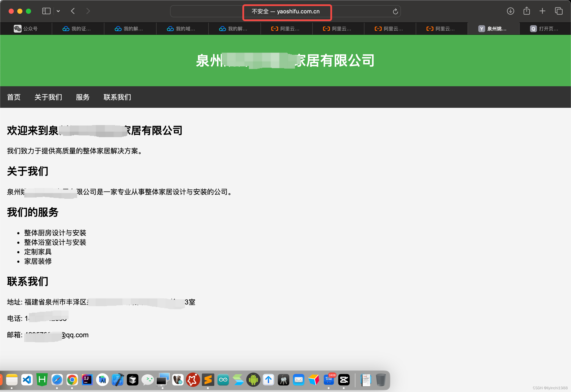Open the Trash in the Dock
The height and width of the screenshot is (392, 571).
click(381, 380)
